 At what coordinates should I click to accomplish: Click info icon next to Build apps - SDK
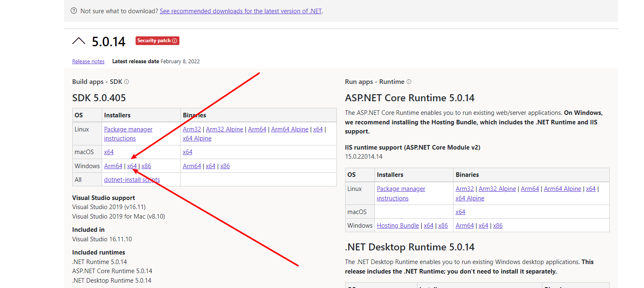tap(126, 82)
